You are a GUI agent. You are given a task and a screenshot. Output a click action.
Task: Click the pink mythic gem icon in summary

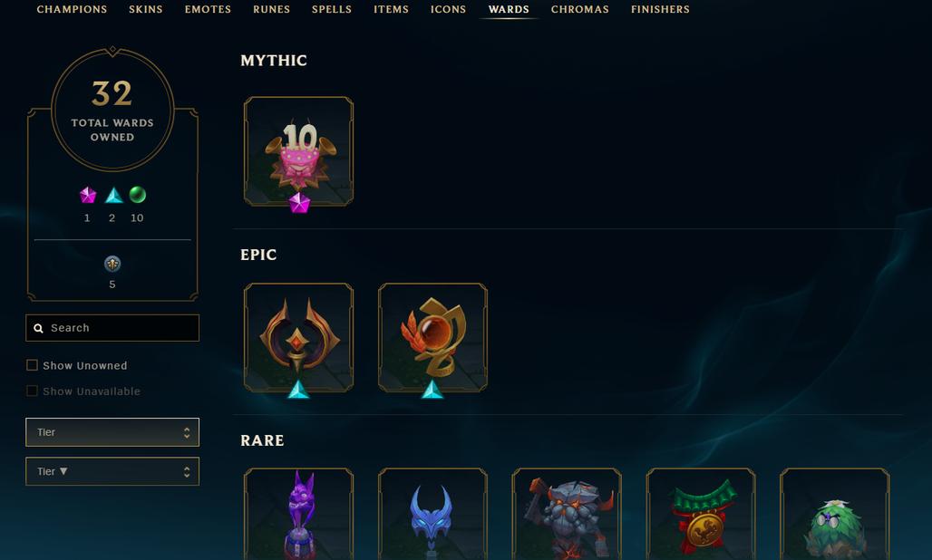pos(87,195)
